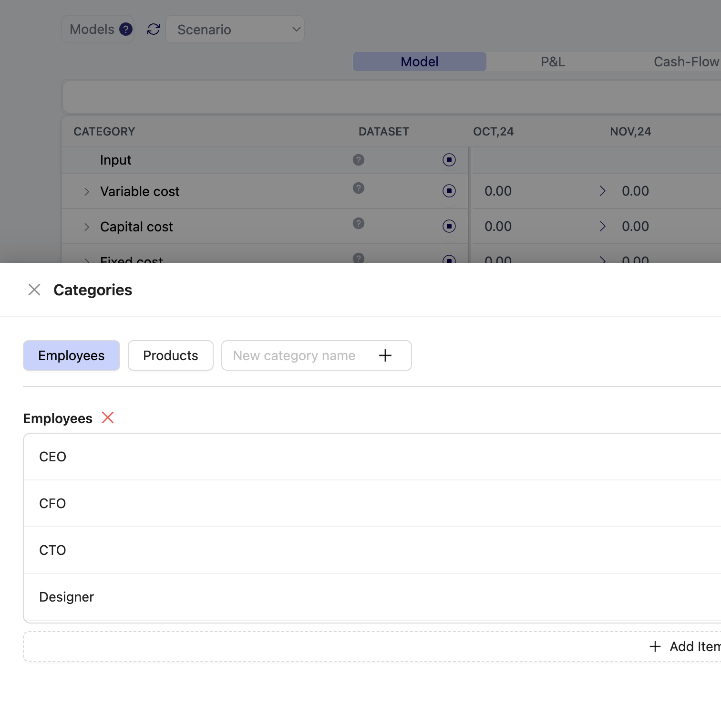Click the DATASET column header
The image size is (721, 728).
click(x=384, y=132)
